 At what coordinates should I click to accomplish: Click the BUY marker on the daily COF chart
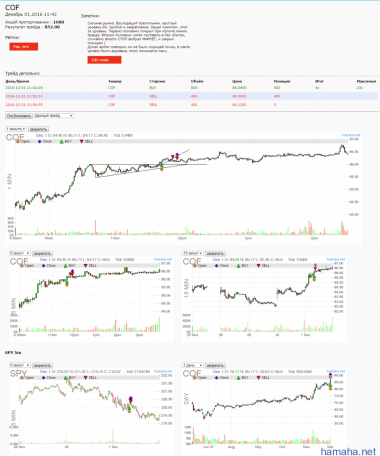330,385
